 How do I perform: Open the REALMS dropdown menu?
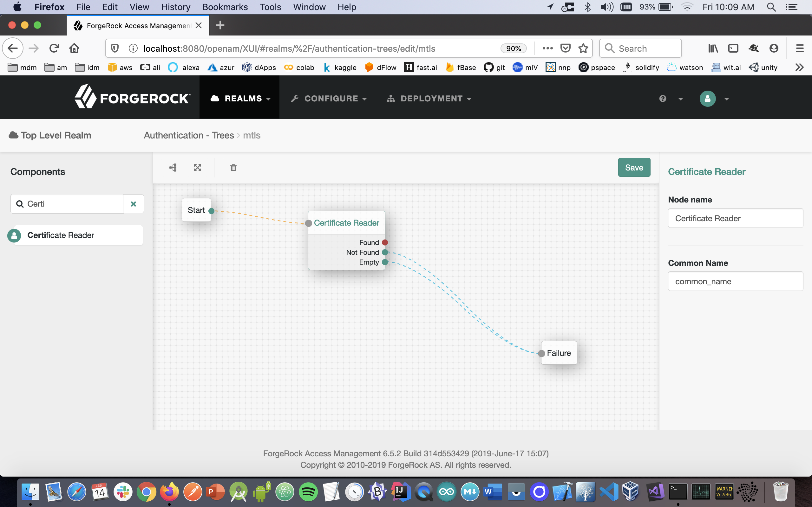click(x=239, y=99)
